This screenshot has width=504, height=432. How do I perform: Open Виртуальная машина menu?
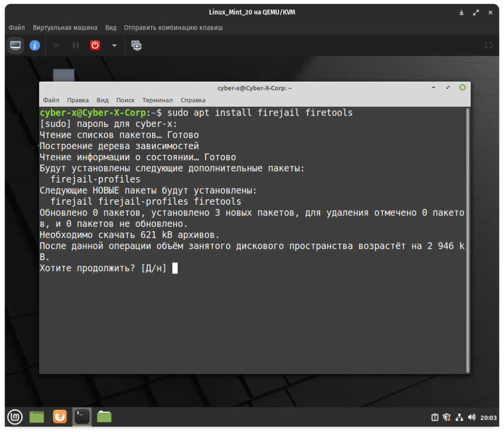(x=65, y=28)
